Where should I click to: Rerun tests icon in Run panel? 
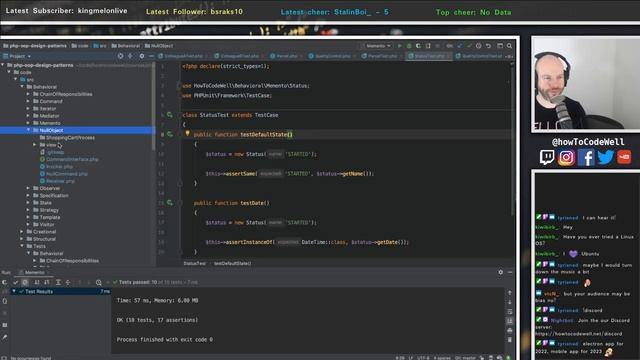pos(5,282)
